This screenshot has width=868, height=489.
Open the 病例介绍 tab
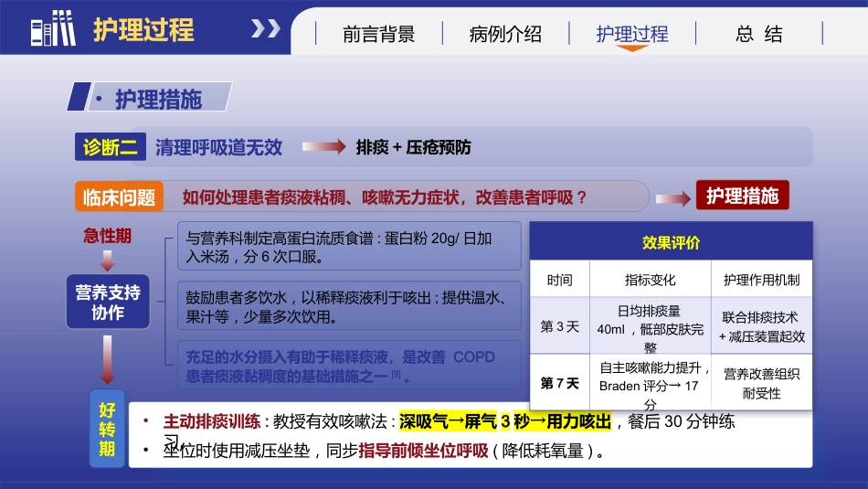tap(505, 35)
